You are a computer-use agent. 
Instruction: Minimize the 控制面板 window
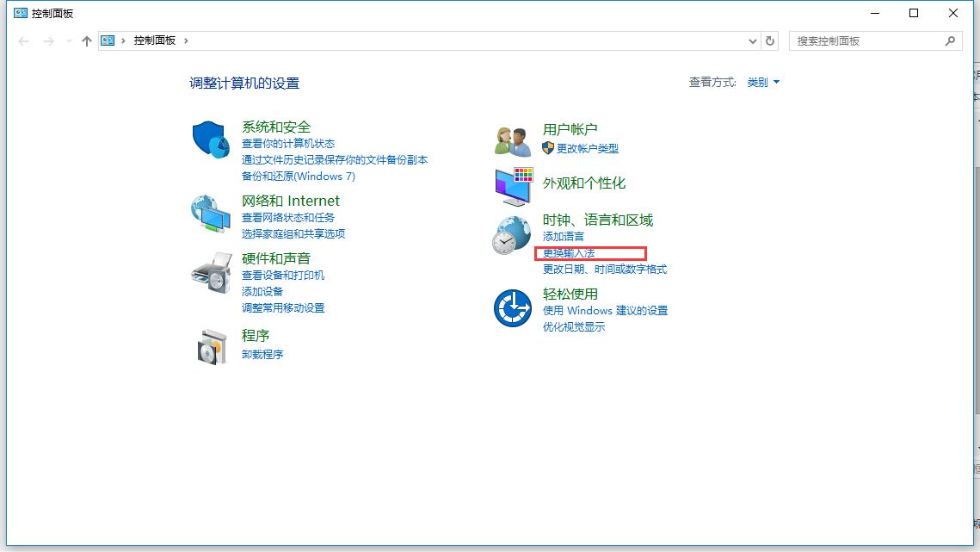875,13
